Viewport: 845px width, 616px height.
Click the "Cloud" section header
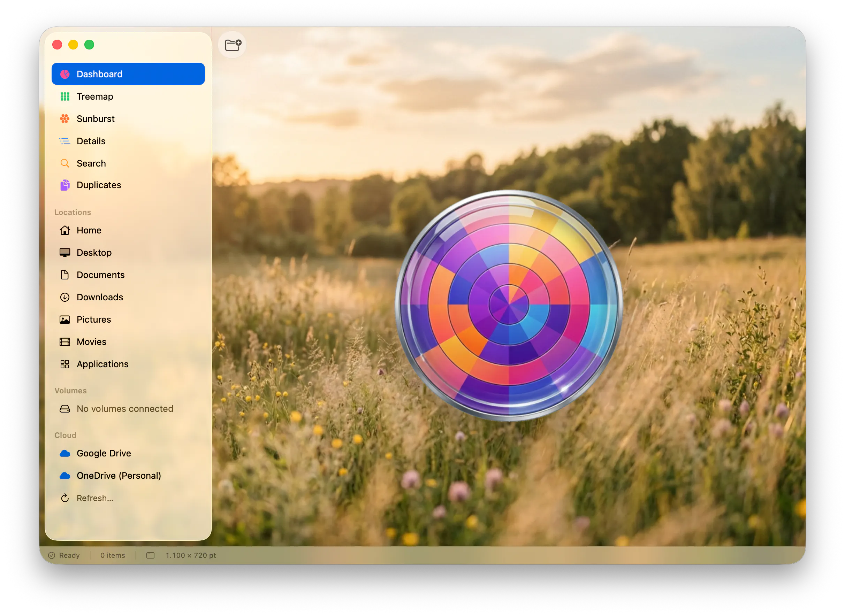(65, 436)
